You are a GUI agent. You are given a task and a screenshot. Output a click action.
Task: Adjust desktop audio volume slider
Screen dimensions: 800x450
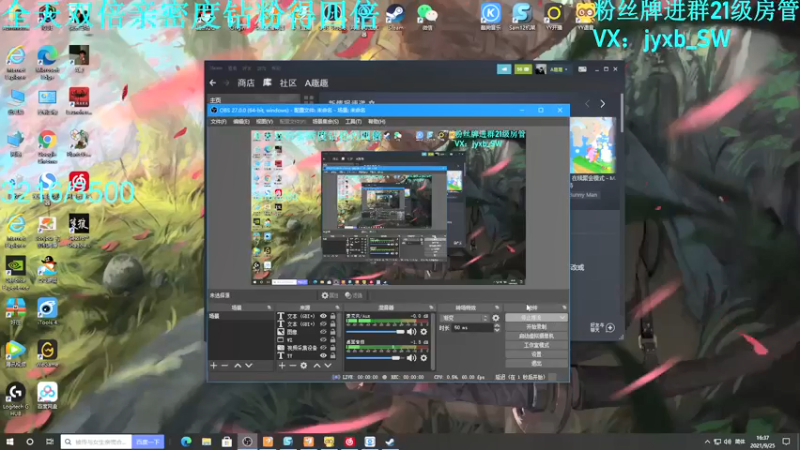tap(375, 358)
